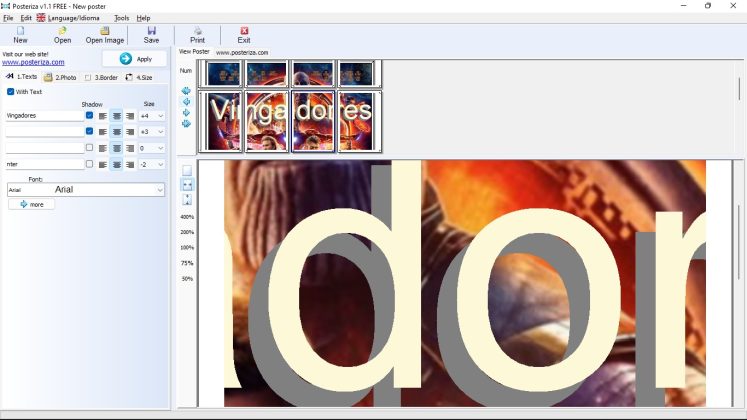This screenshot has width=747, height=420.
Task: Save the poster with the Save icon
Action: [151, 35]
